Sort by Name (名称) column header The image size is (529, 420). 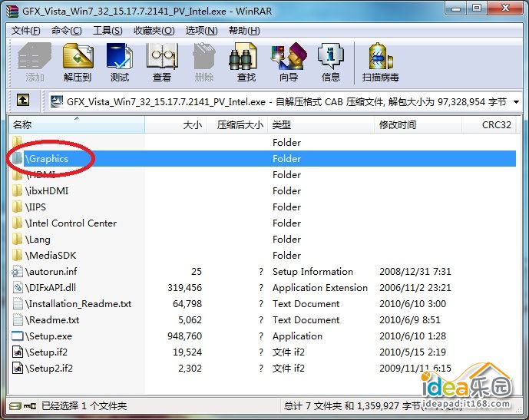click(77, 125)
